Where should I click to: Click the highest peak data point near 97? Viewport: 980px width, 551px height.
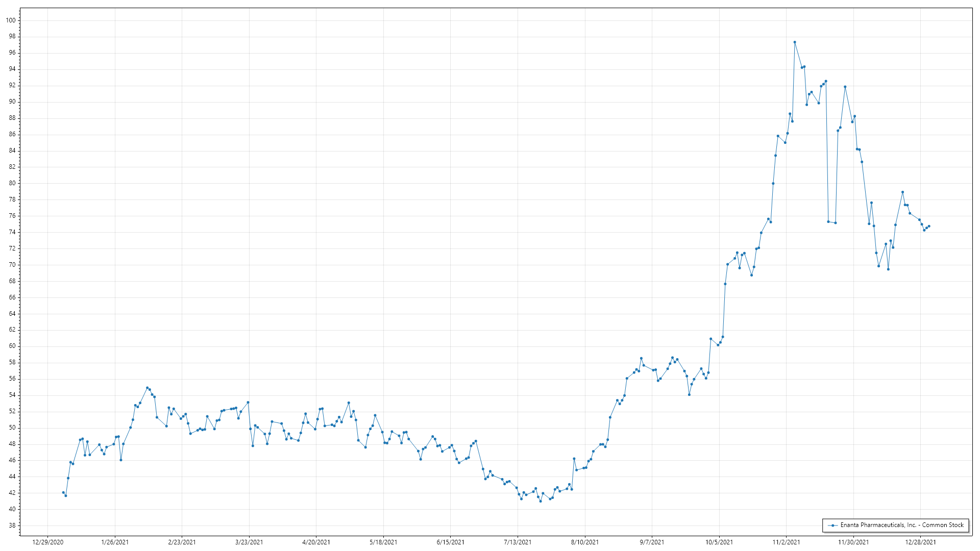[795, 42]
